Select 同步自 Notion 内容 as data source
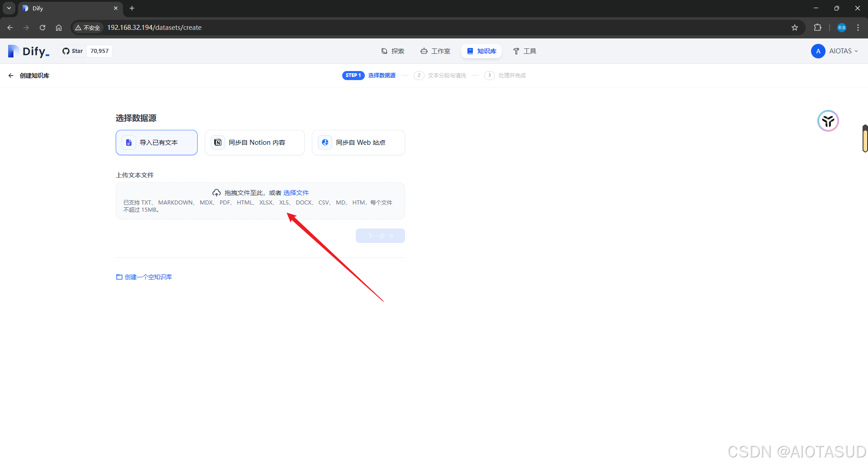 coord(255,142)
